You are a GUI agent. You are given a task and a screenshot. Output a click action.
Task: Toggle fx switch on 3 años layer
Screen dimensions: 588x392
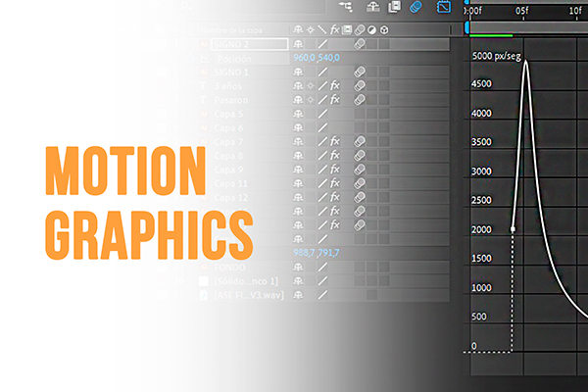(x=334, y=86)
